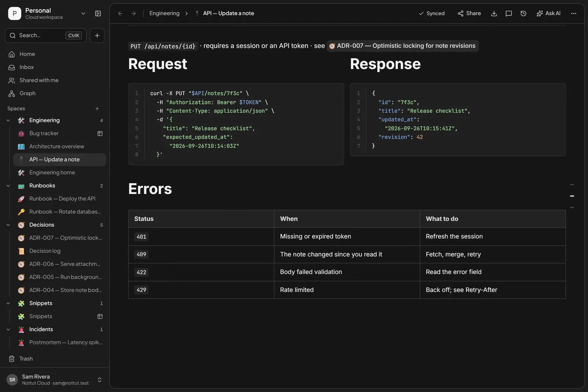Collapse the sidebar panel icon

98,14
